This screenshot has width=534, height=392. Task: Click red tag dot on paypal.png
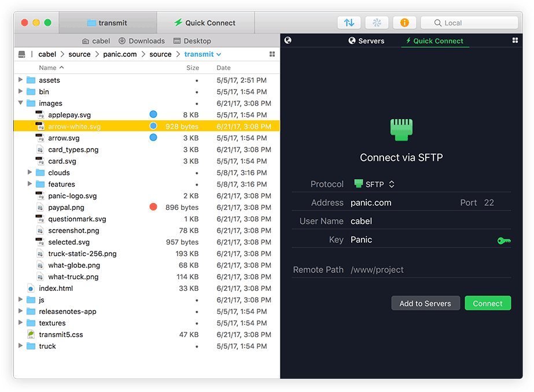153,207
